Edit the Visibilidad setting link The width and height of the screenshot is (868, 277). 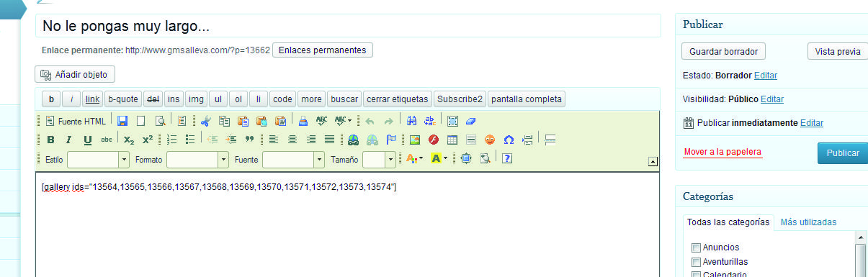coord(772,99)
